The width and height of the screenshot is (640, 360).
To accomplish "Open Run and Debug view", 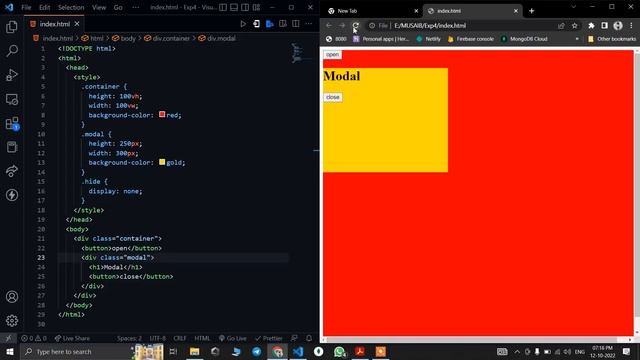I will [12, 75].
